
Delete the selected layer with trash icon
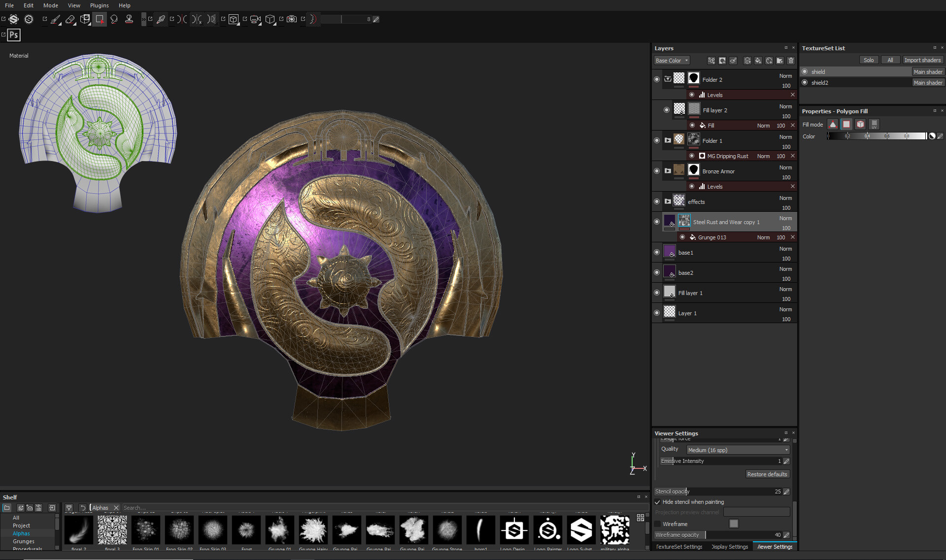tap(791, 61)
